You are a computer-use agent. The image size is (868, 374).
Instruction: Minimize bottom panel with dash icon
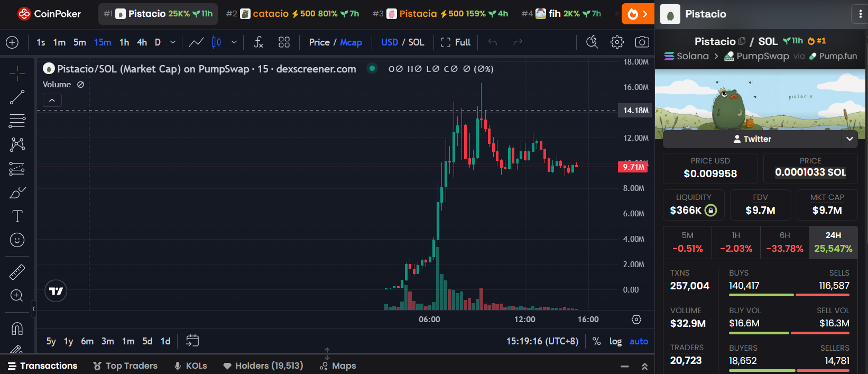(x=624, y=366)
